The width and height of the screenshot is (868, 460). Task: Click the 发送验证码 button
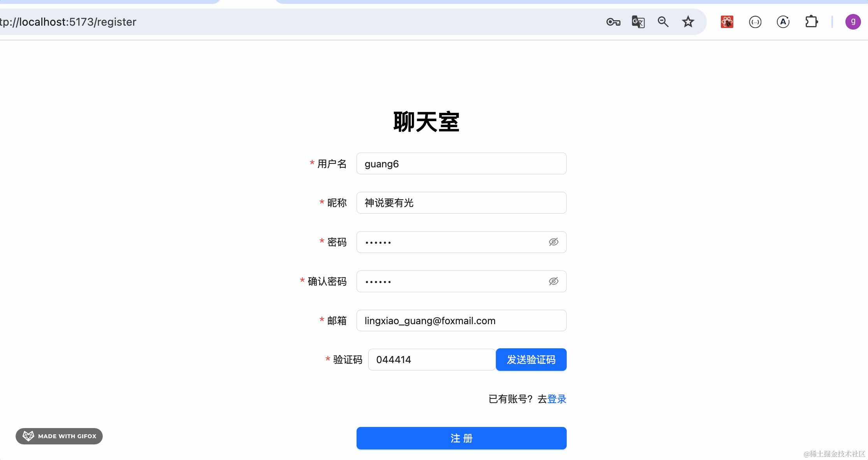[x=531, y=360]
